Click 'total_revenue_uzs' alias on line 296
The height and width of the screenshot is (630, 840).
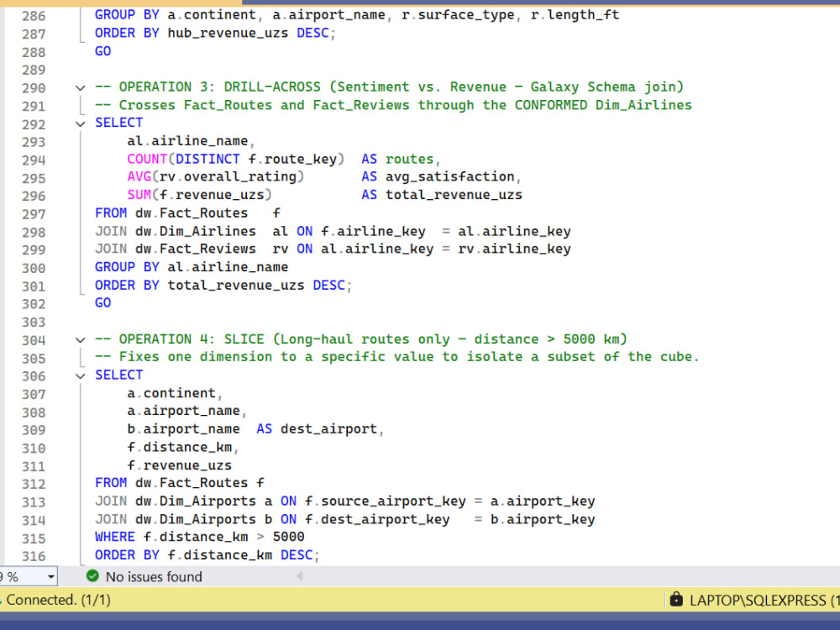[454, 195]
